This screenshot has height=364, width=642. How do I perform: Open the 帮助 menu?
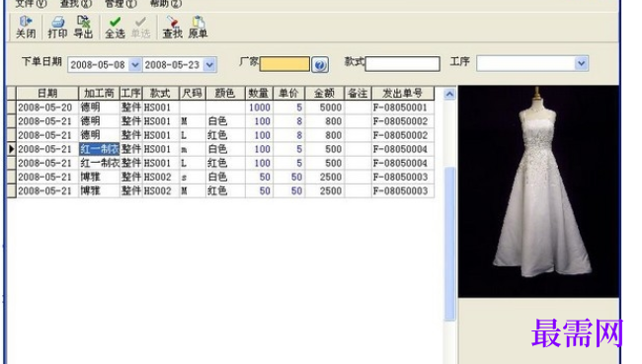point(165,3)
